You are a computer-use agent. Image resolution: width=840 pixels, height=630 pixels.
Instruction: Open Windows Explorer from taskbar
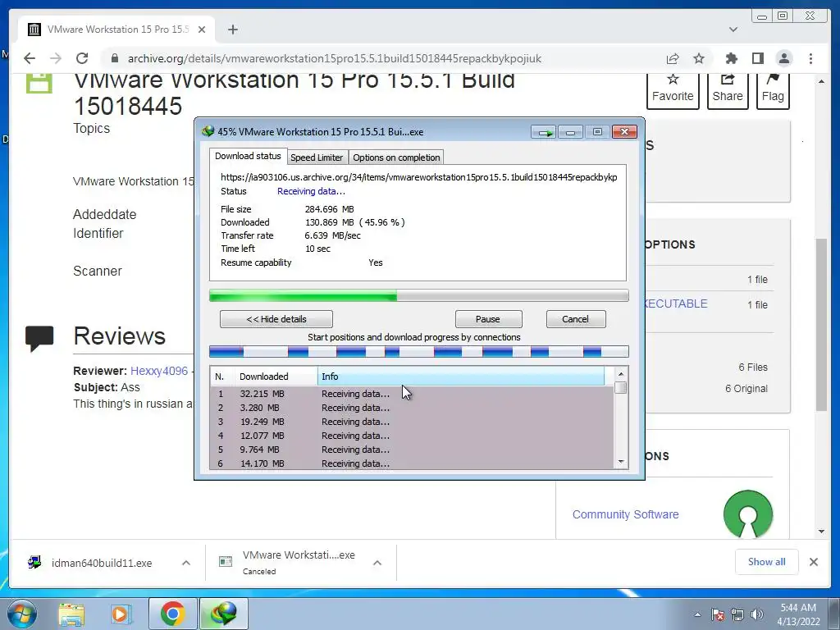pyautogui.click(x=71, y=614)
